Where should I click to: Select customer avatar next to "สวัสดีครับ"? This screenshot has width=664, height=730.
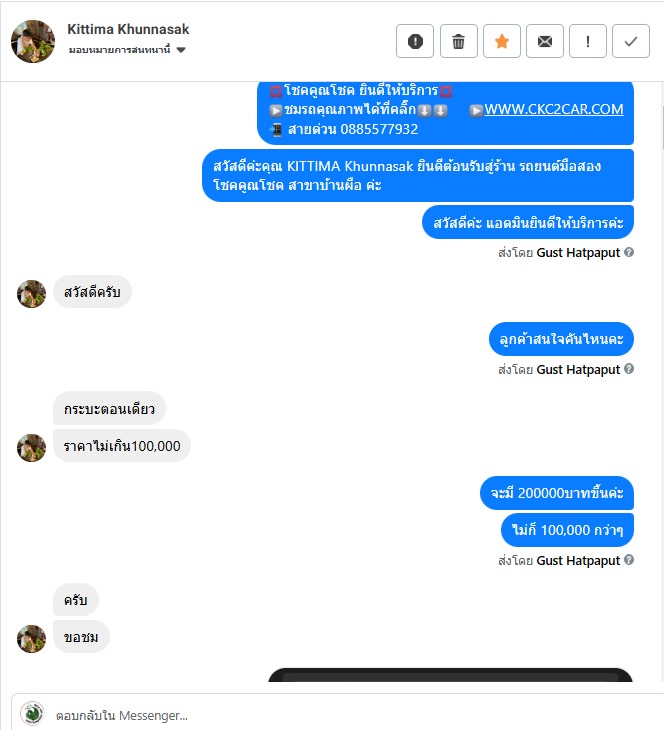pyautogui.click(x=32, y=294)
